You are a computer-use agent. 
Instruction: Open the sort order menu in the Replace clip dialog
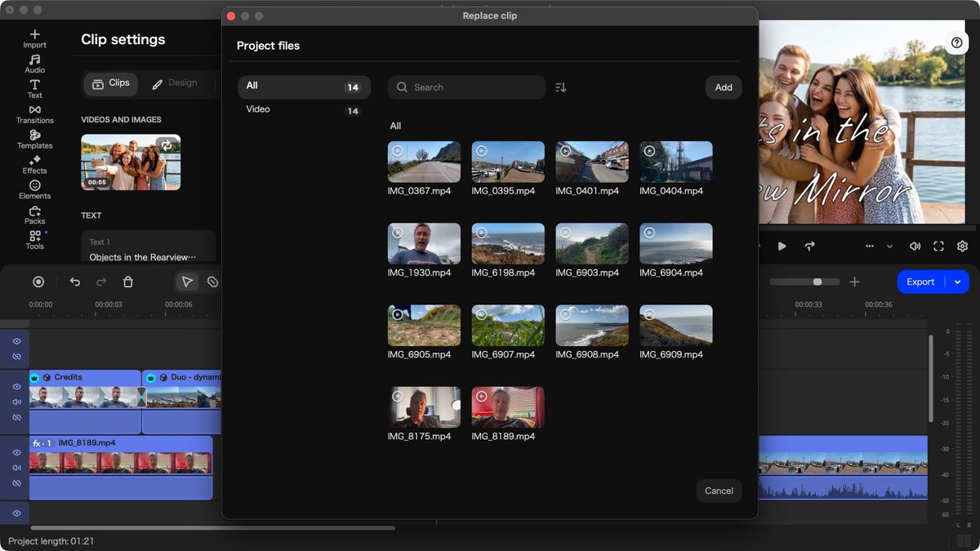pyautogui.click(x=561, y=87)
